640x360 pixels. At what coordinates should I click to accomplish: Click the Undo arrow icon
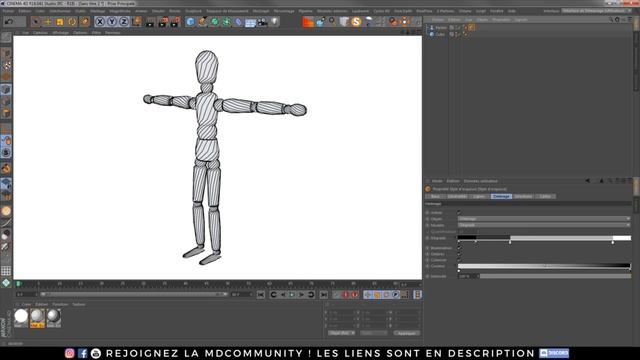click(9, 22)
